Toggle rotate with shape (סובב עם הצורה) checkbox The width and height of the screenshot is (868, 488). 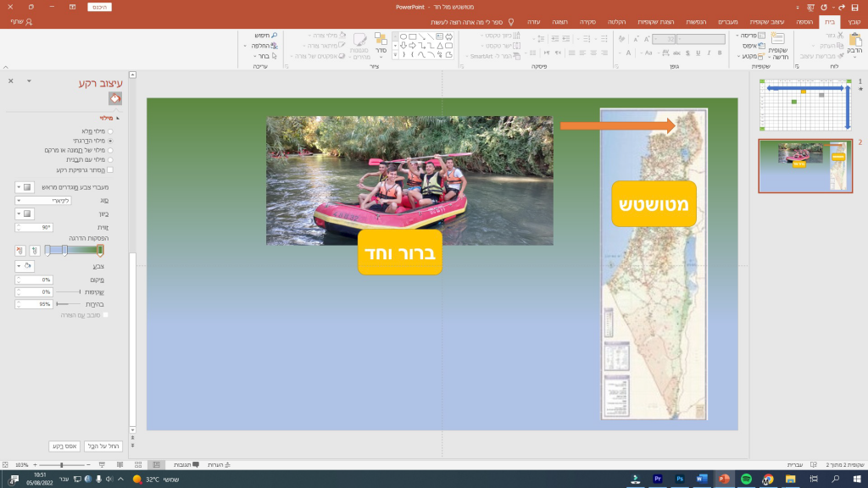click(x=106, y=315)
